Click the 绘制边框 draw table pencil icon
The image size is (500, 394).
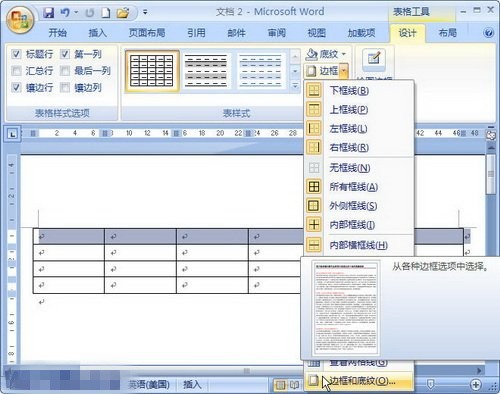[x=374, y=59]
